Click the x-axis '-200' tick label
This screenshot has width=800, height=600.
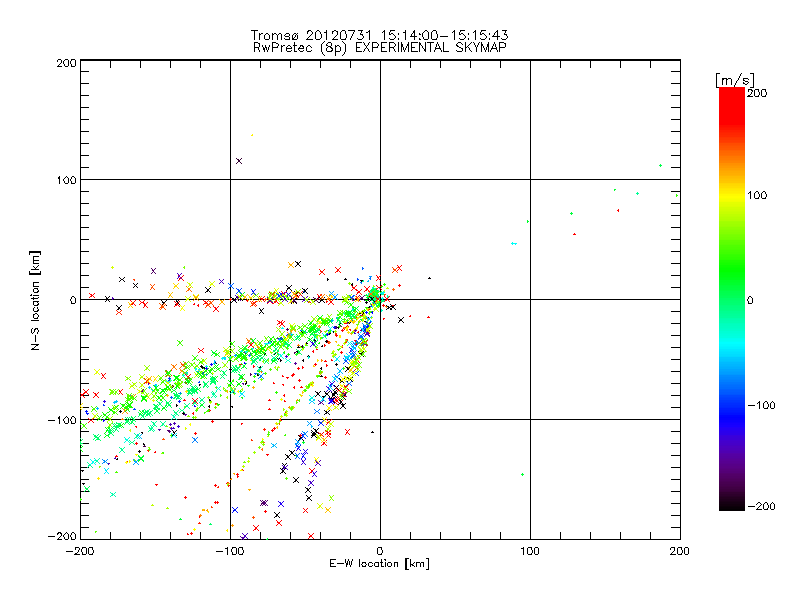click(80, 551)
